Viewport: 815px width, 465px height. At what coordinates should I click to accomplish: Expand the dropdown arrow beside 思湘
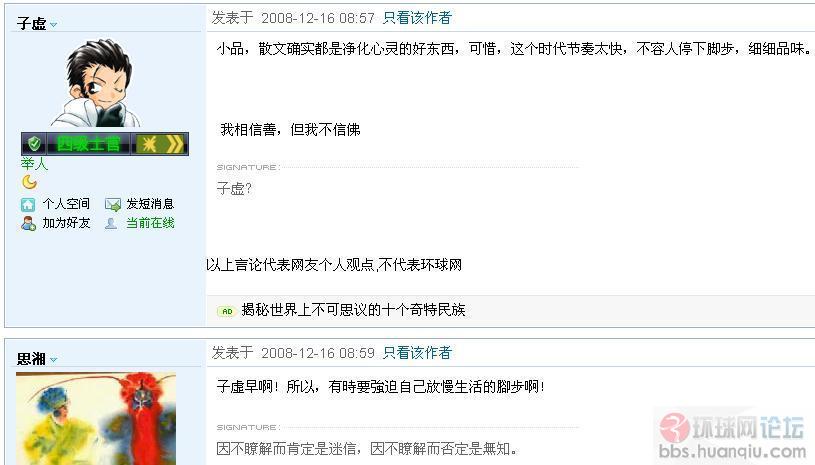point(53,360)
